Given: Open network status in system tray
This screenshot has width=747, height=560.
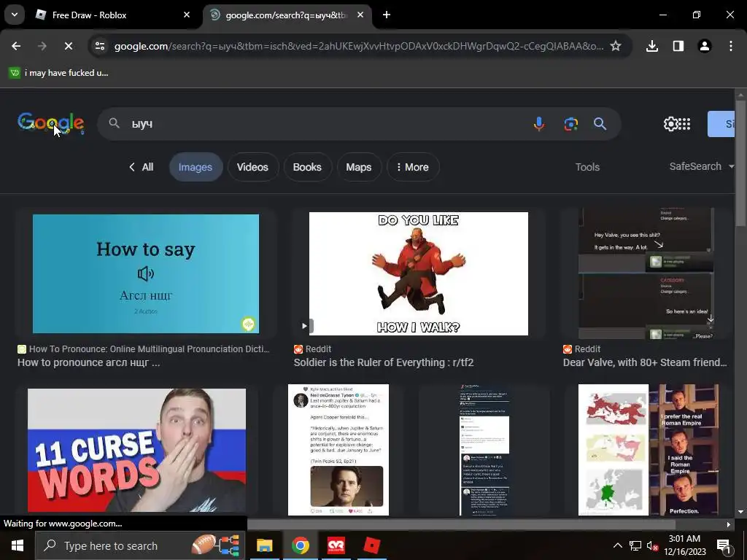Looking at the screenshot, I should click(635, 545).
